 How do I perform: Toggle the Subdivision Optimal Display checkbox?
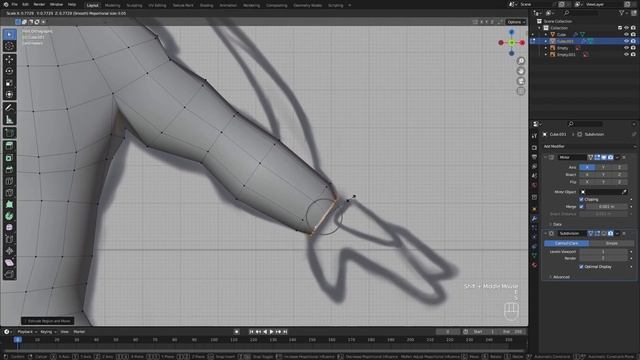[581, 267]
